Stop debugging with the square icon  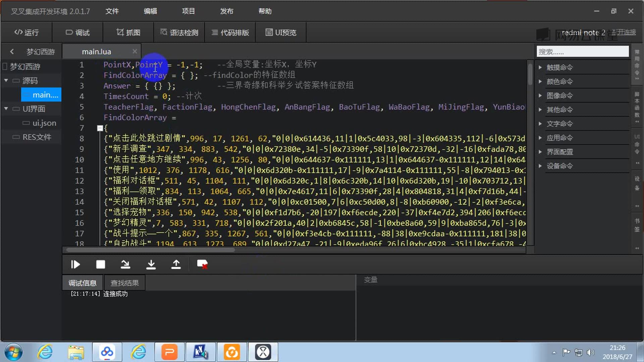[100, 264]
